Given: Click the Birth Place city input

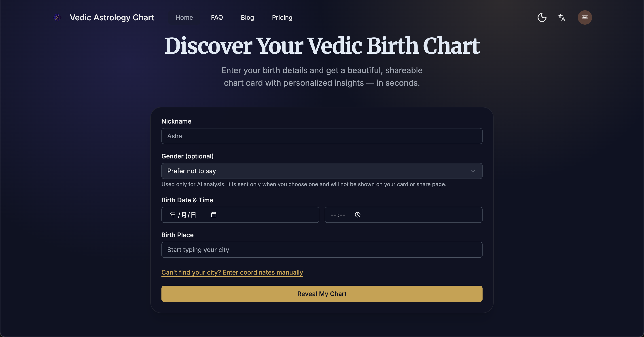Looking at the screenshot, I should tap(322, 250).
